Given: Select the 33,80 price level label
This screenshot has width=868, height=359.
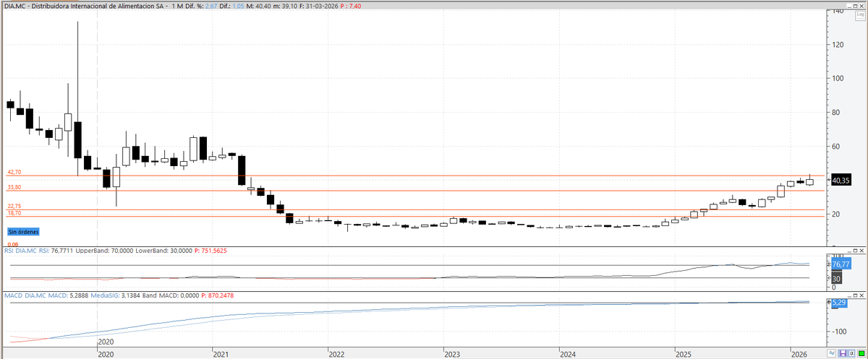Looking at the screenshot, I should click(x=15, y=187).
